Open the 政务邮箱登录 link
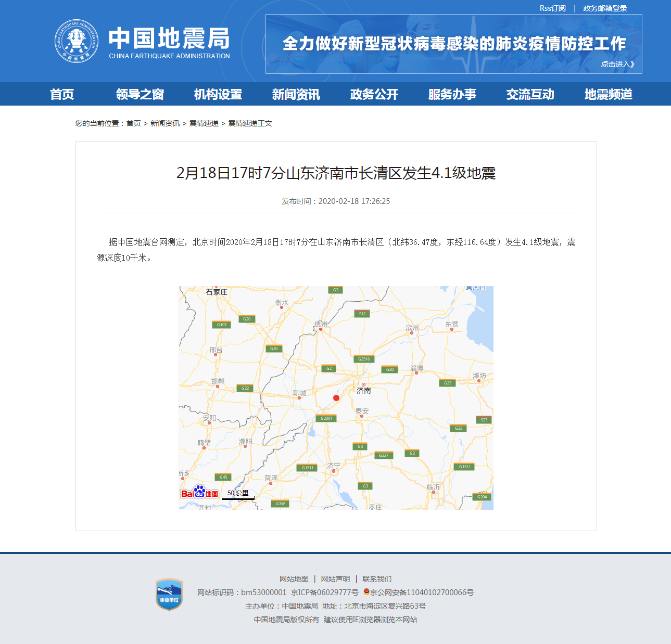The image size is (671, 644). click(605, 8)
